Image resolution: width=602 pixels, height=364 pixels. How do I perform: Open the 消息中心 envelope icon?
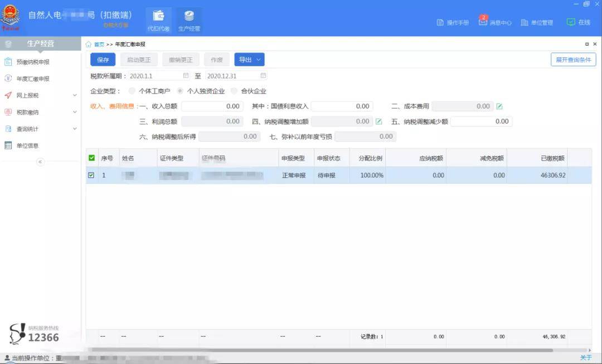483,22
